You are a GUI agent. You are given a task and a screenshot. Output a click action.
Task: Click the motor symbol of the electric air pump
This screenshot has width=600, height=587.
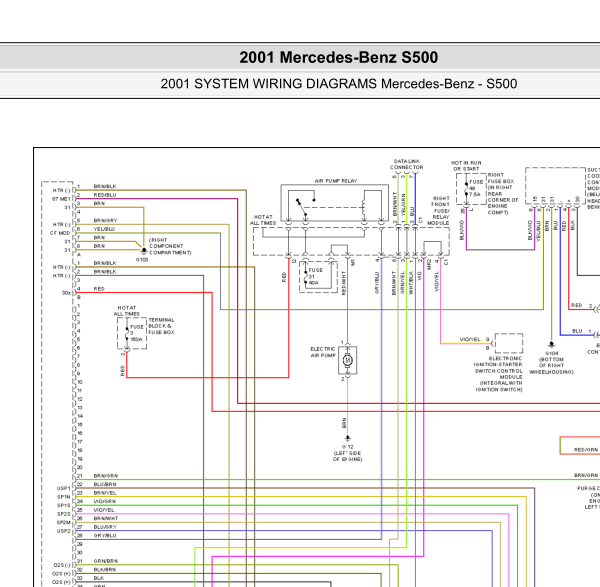347,360
